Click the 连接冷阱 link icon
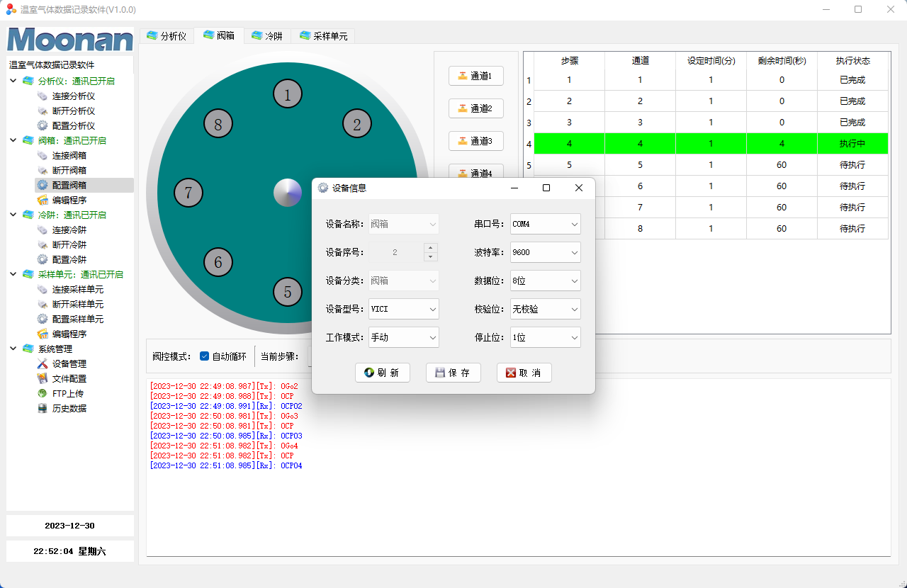The width and height of the screenshot is (907, 588). [43, 230]
